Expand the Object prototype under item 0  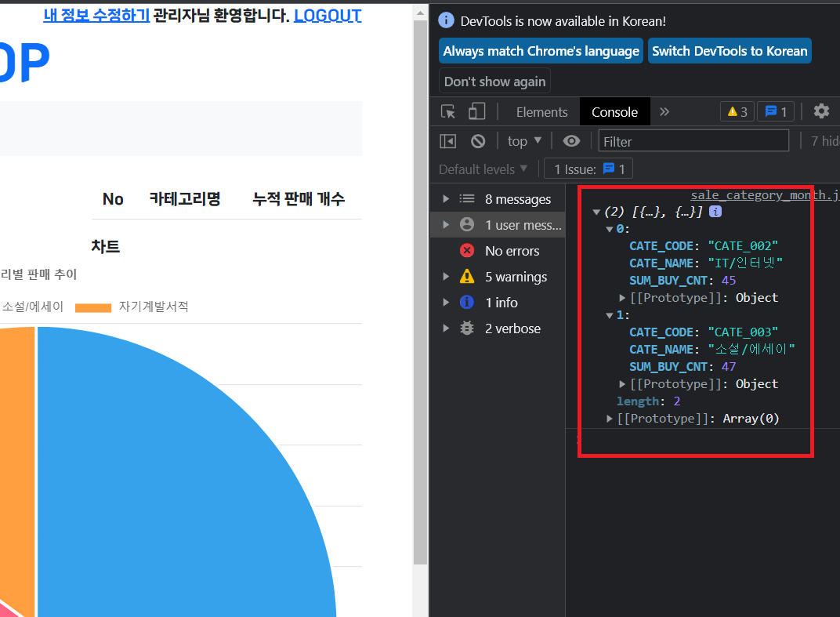pyautogui.click(x=622, y=297)
